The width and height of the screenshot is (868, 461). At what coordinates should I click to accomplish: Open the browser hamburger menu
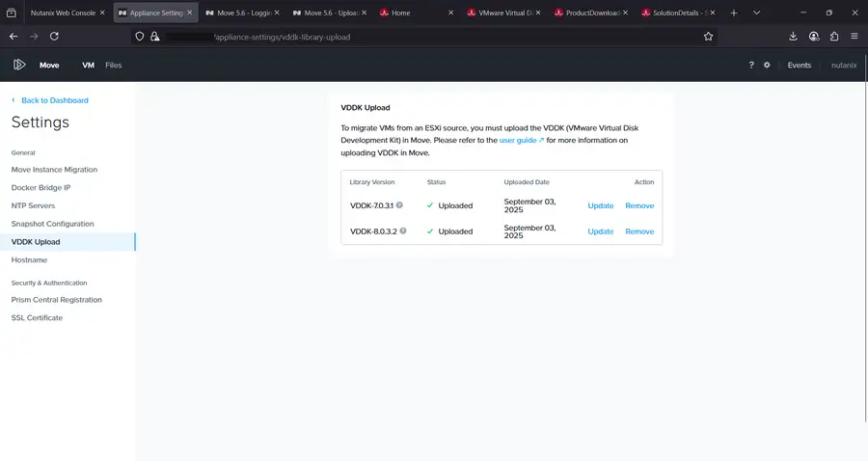point(854,37)
